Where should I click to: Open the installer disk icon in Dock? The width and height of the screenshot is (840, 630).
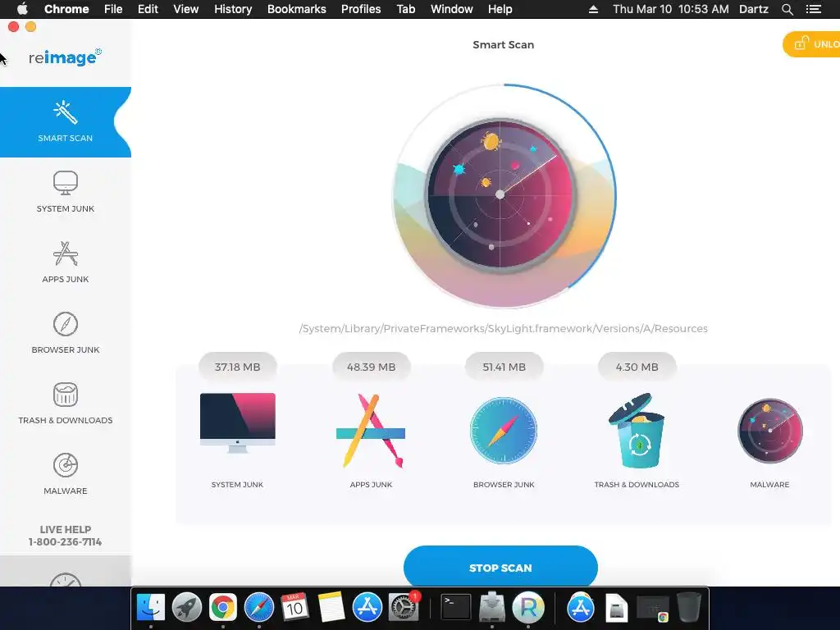tap(492, 607)
